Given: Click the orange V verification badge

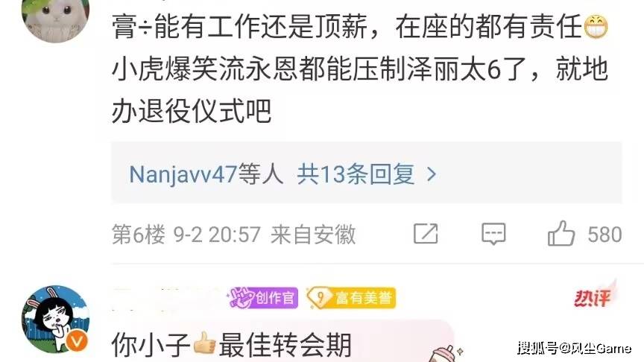Looking at the screenshot, I should (x=78, y=341).
